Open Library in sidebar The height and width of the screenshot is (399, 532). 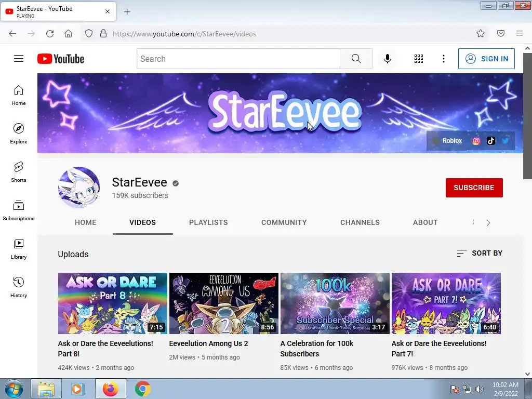pos(19,249)
